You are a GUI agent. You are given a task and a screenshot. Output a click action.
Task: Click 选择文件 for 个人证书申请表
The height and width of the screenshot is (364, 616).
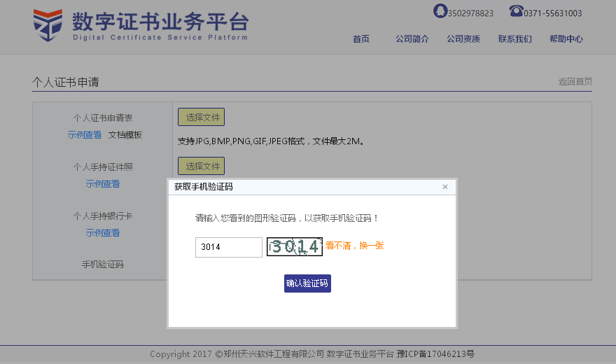coord(201,117)
